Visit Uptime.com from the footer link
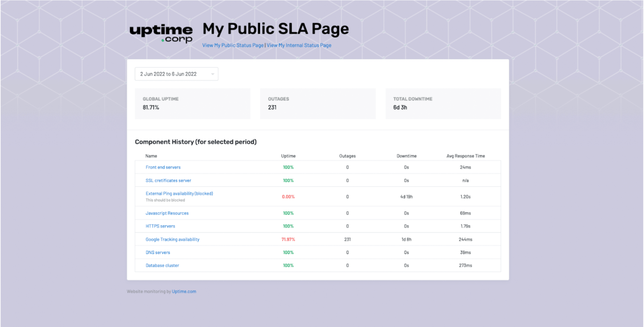 click(184, 291)
